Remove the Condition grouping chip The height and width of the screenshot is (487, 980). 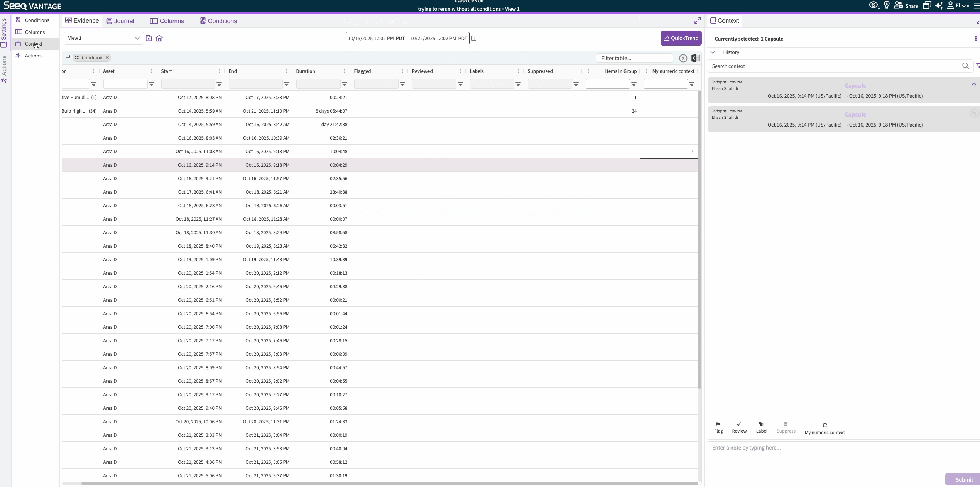pyautogui.click(x=107, y=58)
